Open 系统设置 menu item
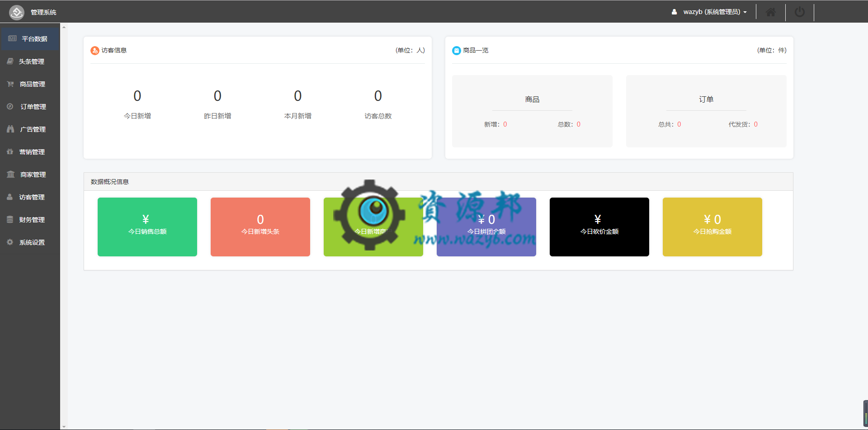868x430 pixels. tap(30, 242)
